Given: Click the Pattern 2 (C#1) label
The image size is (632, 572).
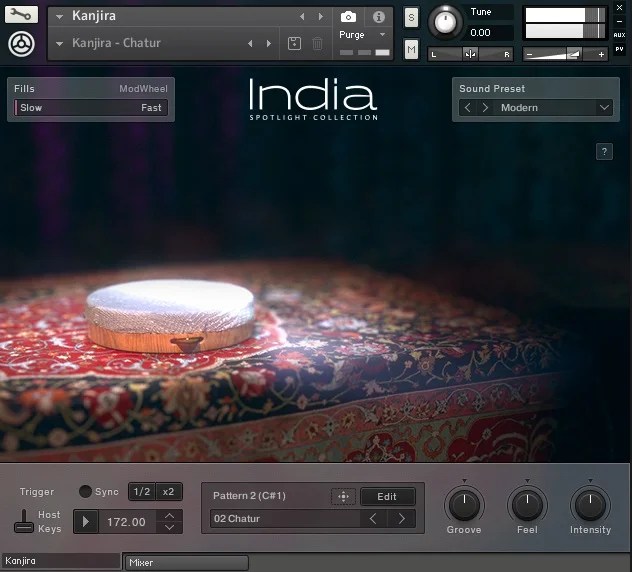Looking at the screenshot, I should [249, 496].
